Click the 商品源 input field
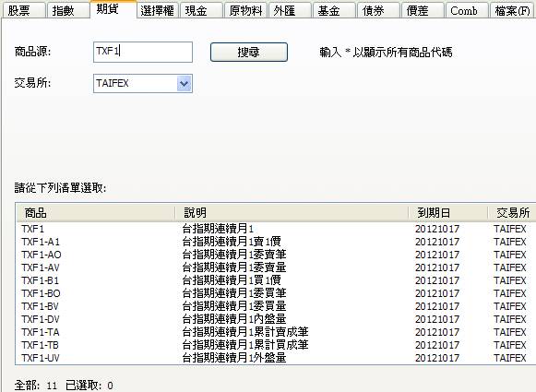 (x=143, y=52)
